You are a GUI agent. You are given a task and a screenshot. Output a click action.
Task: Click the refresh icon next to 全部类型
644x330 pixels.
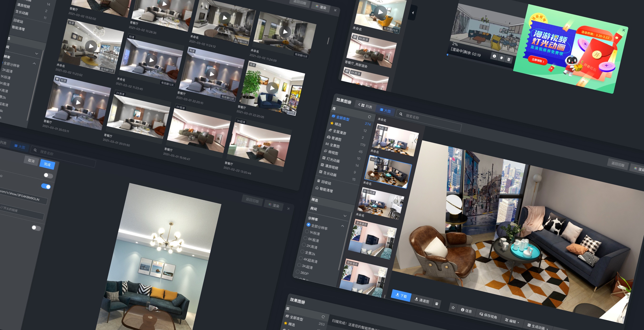tap(370, 117)
